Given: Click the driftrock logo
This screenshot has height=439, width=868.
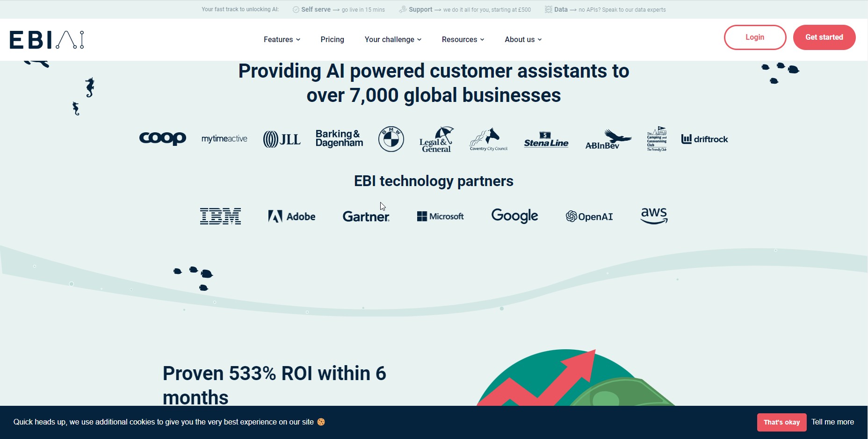Looking at the screenshot, I should (x=704, y=139).
